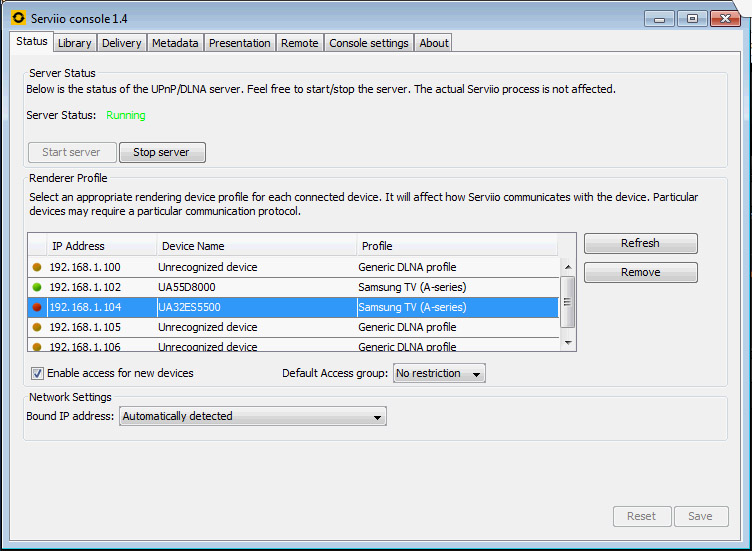
Task: Show the About tab
Action: coord(434,43)
